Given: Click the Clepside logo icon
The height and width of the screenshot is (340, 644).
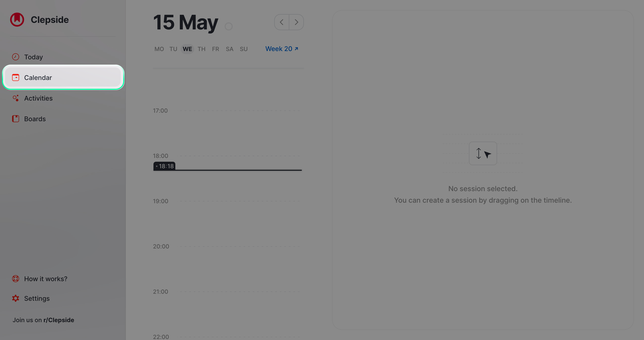Looking at the screenshot, I should tap(17, 19).
